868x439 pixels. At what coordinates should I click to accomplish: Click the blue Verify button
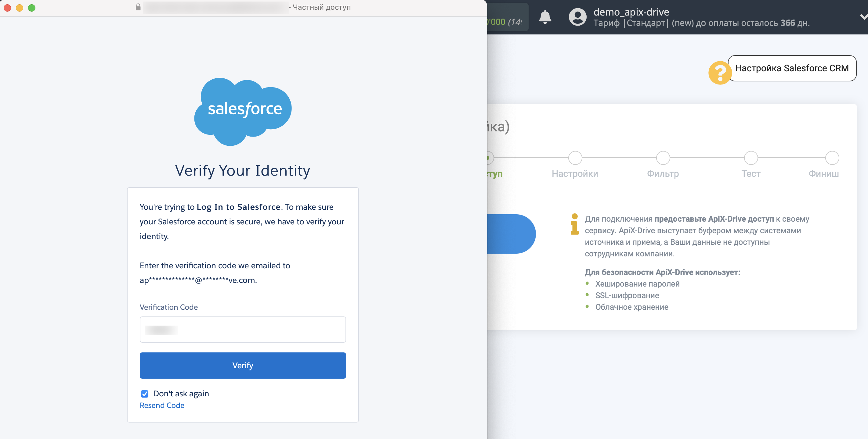243,365
